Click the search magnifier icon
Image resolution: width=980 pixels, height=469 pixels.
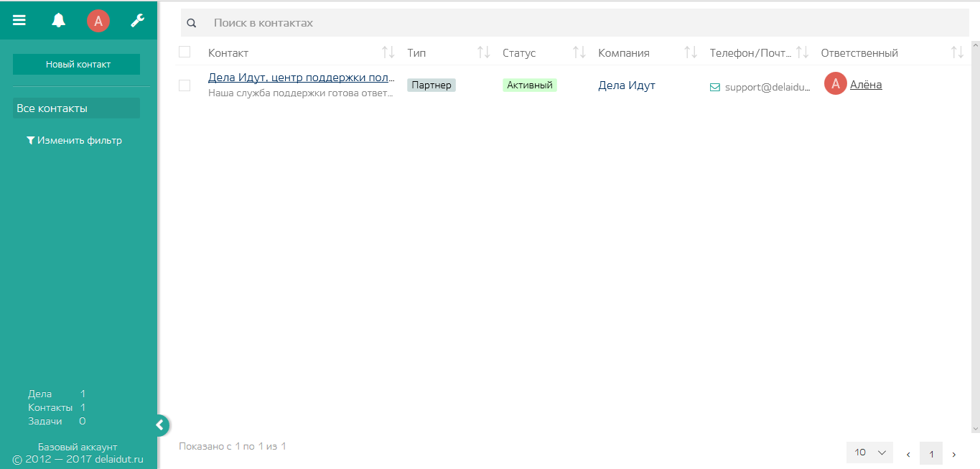192,23
